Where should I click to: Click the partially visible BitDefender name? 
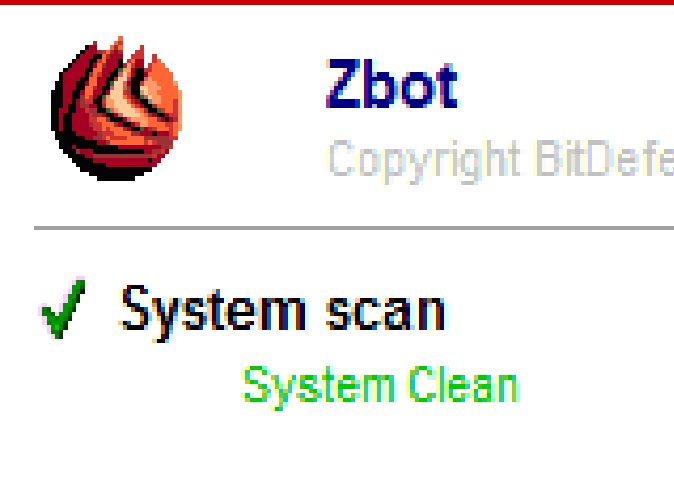[x=605, y=158]
